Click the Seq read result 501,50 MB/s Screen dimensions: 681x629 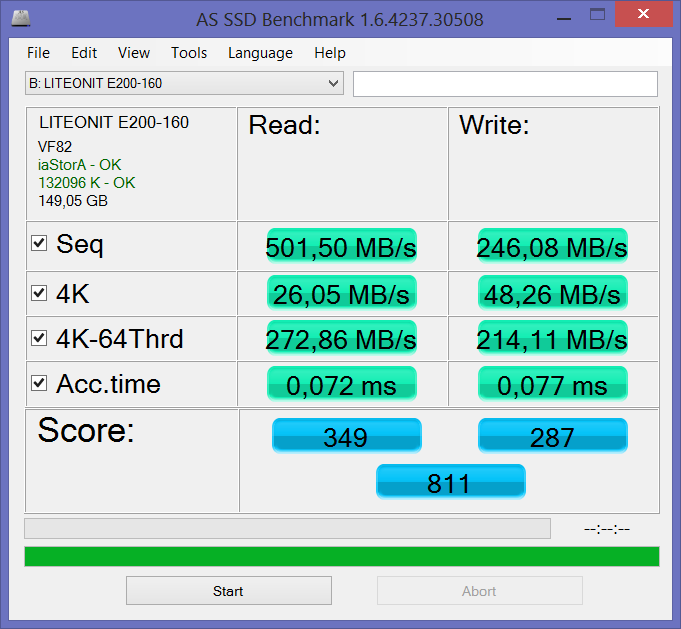point(341,246)
